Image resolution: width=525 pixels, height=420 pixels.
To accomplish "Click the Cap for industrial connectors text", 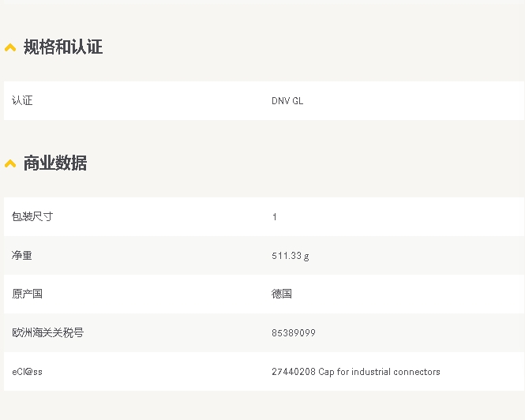I will [x=380, y=372].
